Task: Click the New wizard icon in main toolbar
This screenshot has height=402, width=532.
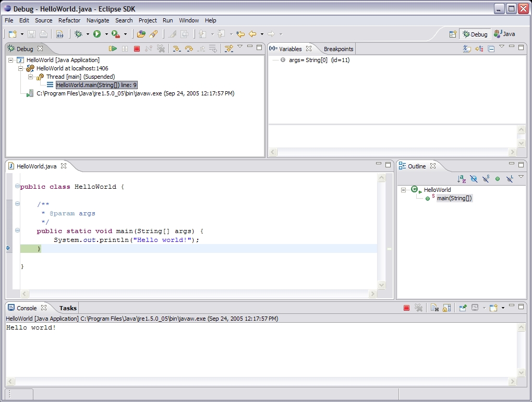Action: tap(13, 34)
